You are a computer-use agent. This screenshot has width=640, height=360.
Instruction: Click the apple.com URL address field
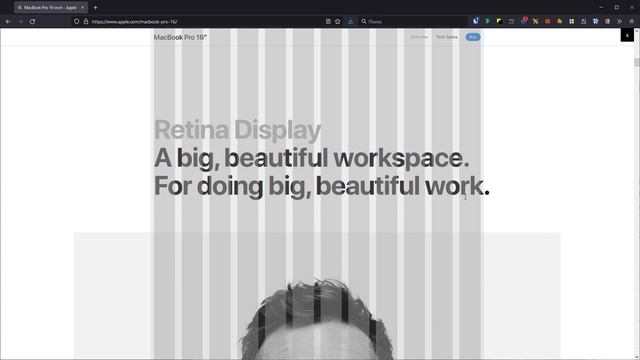pos(206,22)
